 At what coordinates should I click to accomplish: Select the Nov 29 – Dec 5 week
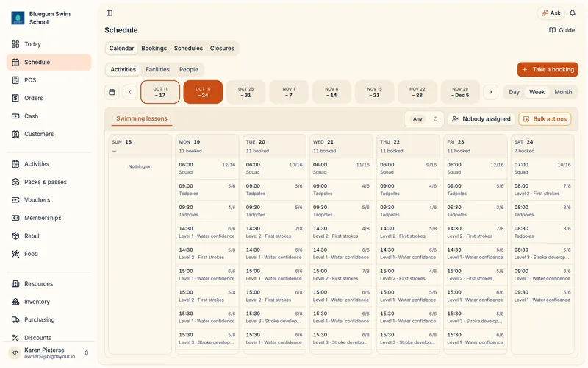(x=460, y=92)
